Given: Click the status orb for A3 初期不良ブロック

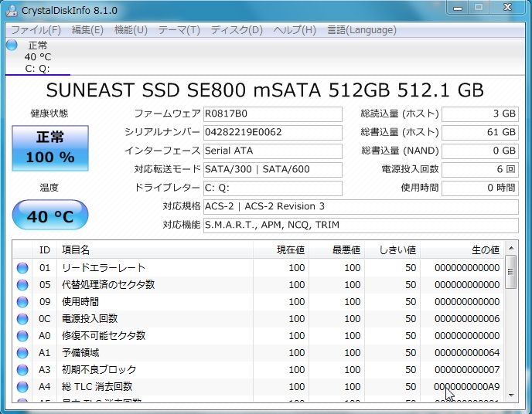Looking at the screenshot, I should click(x=22, y=370).
